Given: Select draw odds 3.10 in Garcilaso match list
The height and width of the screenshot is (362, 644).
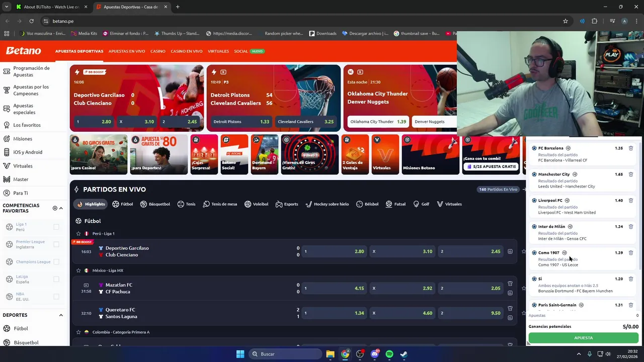Looking at the screenshot, I should tap(403, 251).
